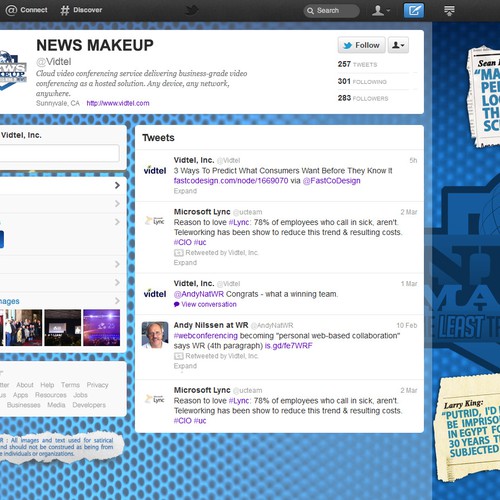Click the 2 Mar timestamp on first Lync tweet
The image size is (500, 500).
409,212
